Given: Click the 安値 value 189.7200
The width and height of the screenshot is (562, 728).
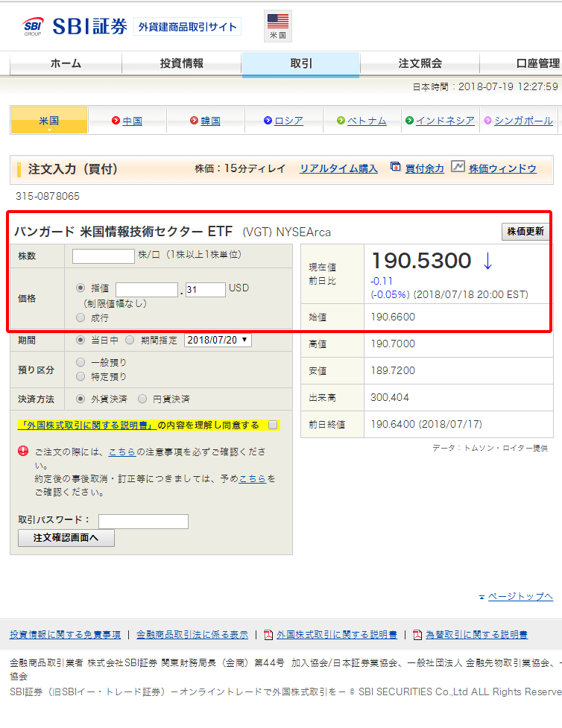Looking at the screenshot, I should point(393,371).
